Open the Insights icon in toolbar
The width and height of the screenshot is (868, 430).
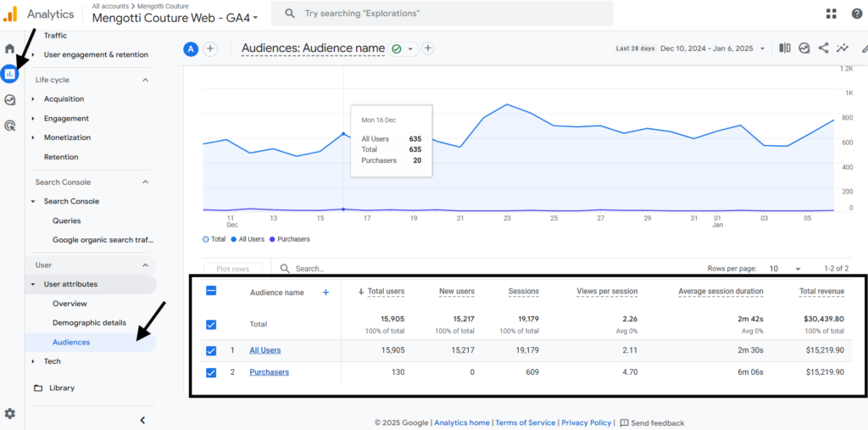coord(804,48)
